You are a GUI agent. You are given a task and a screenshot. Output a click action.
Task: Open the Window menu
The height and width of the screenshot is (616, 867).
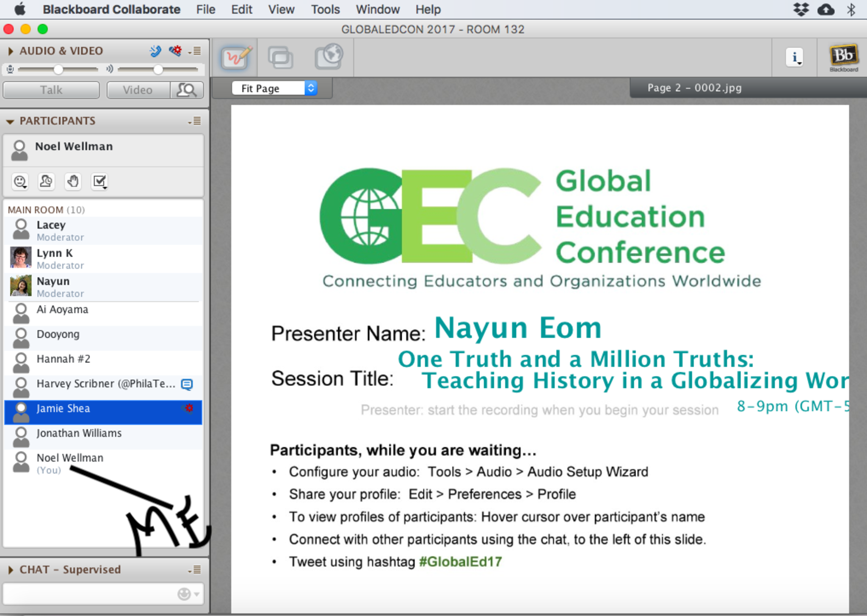pyautogui.click(x=377, y=9)
